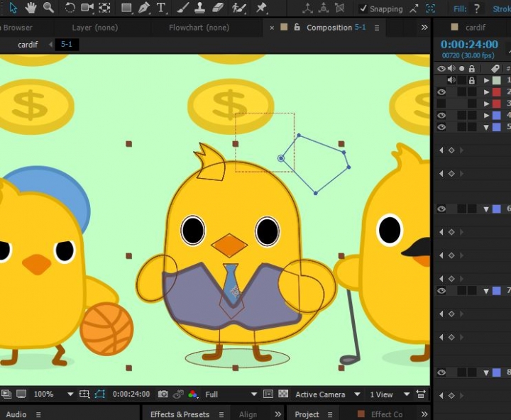Show layer 3 via its empty eye box
The height and width of the screenshot is (420, 511).
coord(441,104)
